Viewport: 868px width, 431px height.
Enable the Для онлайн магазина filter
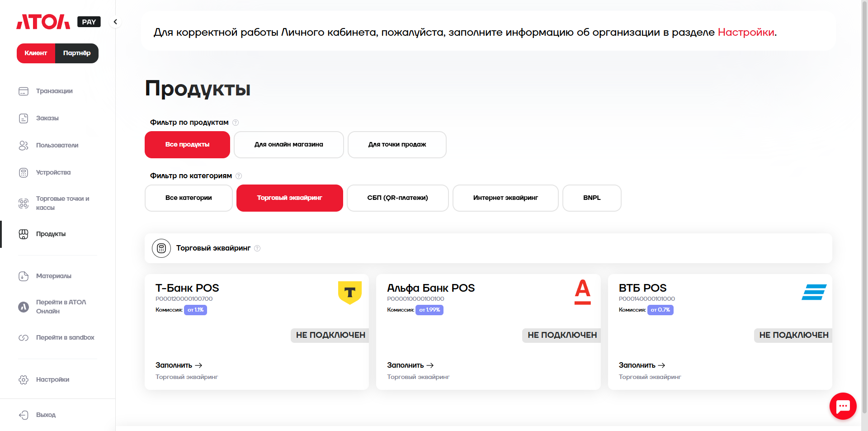pyautogui.click(x=288, y=145)
